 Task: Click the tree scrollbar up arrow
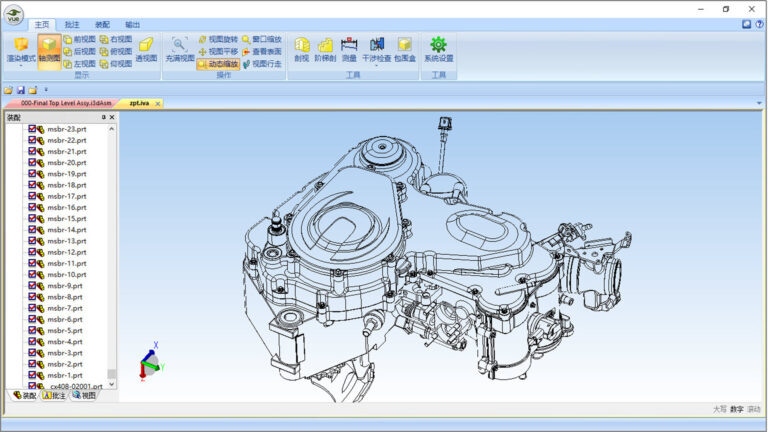coord(112,129)
